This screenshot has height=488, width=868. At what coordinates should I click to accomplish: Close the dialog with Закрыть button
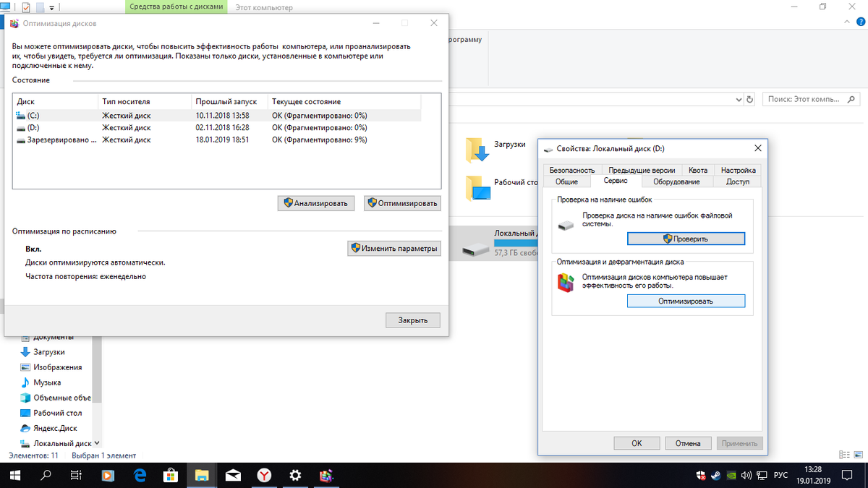click(x=413, y=320)
